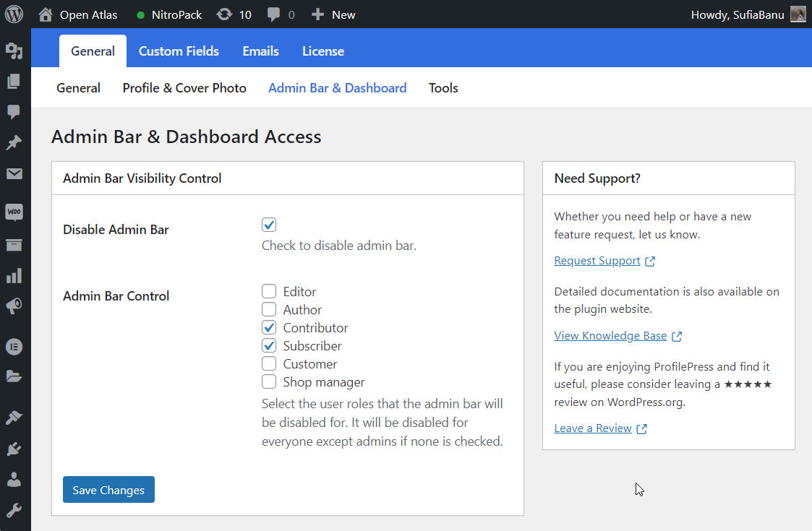The height and width of the screenshot is (531, 812).
Task: Switch to the top General tab
Action: (93, 51)
